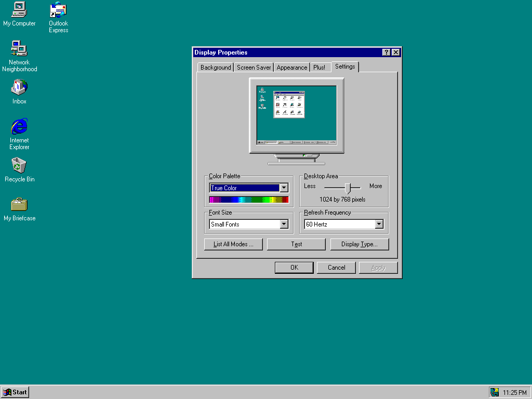Screen dimensions: 532x399
Task: Click the display tray icon near clock
Action: 495,392
